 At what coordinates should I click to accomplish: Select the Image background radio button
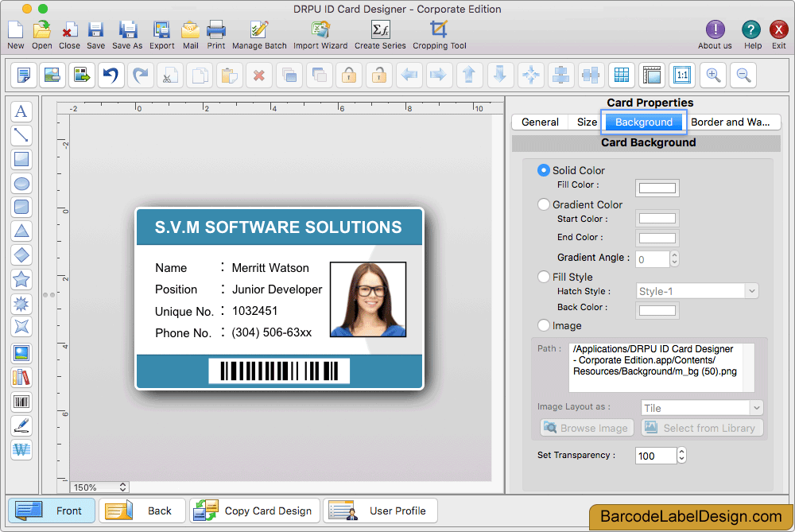coord(543,325)
